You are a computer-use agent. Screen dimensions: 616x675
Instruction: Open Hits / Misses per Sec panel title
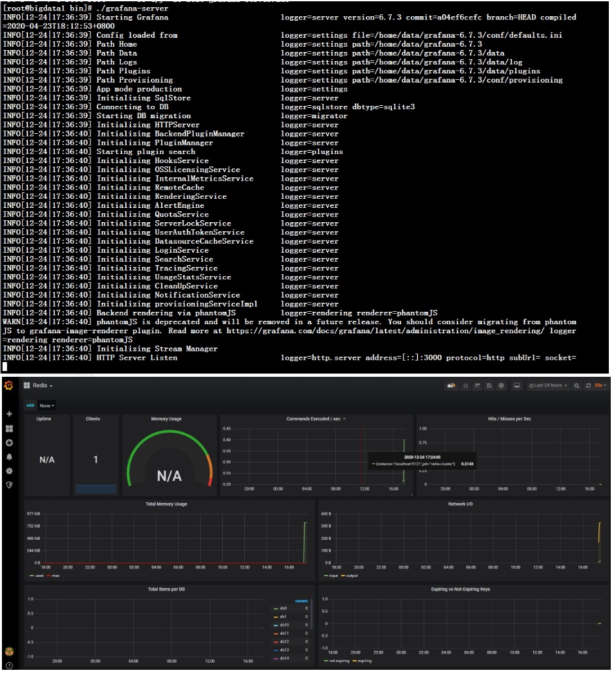509,418
